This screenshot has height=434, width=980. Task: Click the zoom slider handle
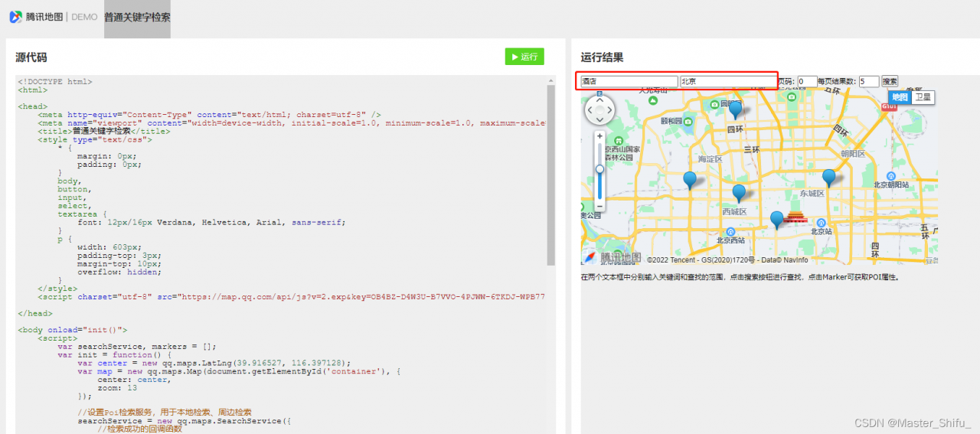coord(599,169)
